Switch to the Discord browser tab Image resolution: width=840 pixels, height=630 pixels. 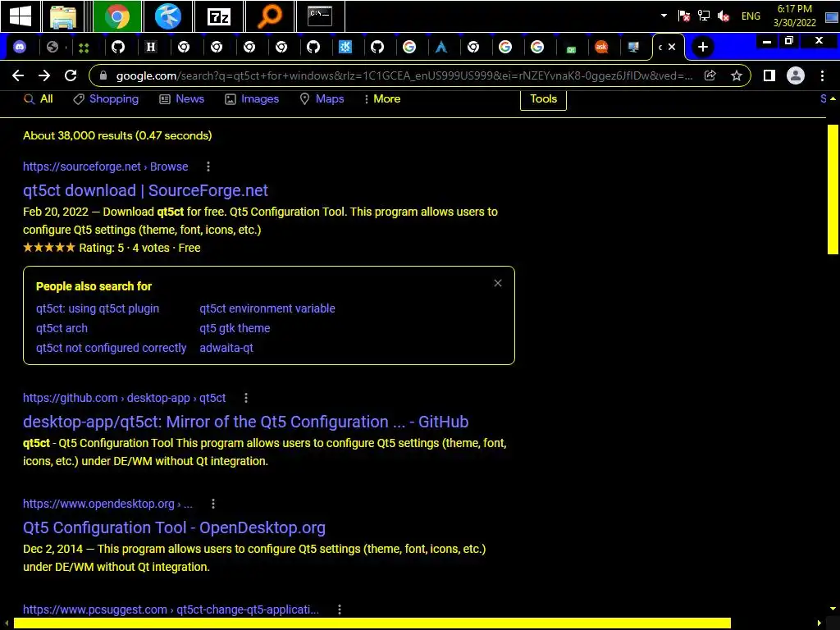pos(20,47)
